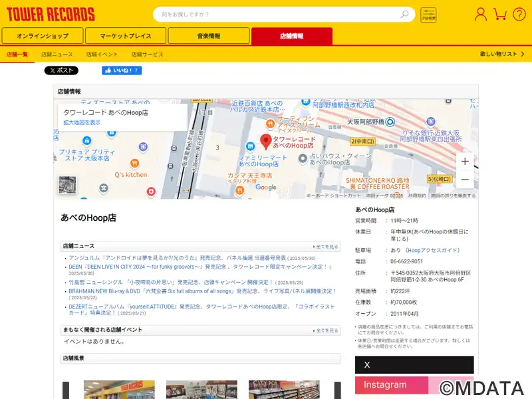Zoom in on the map
This screenshot has height=399, width=532.
(465, 161)
